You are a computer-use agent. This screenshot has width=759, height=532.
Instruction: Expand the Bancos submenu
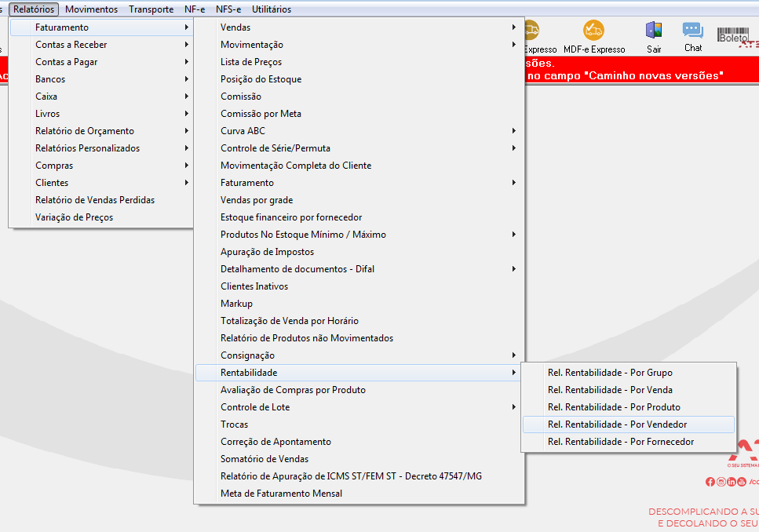(101, 79)
